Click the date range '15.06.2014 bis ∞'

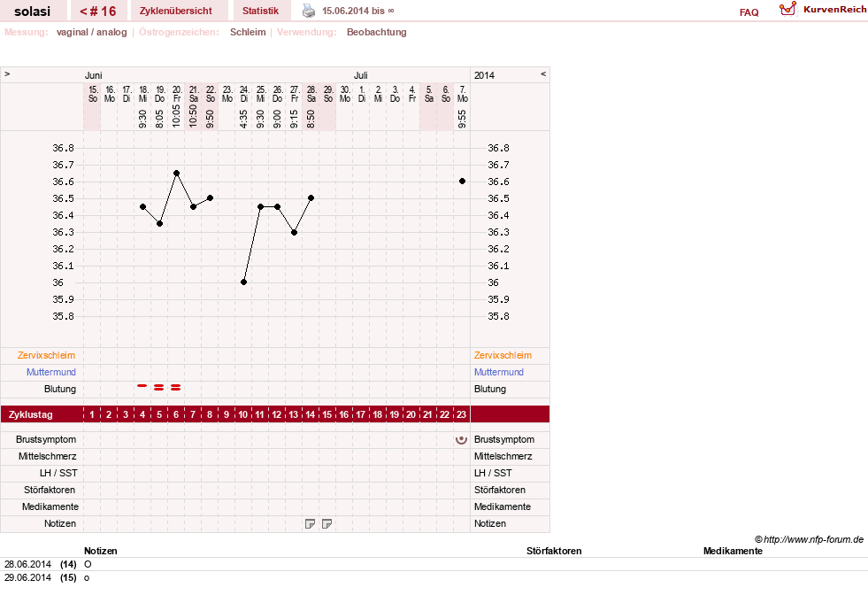[358, 12]
